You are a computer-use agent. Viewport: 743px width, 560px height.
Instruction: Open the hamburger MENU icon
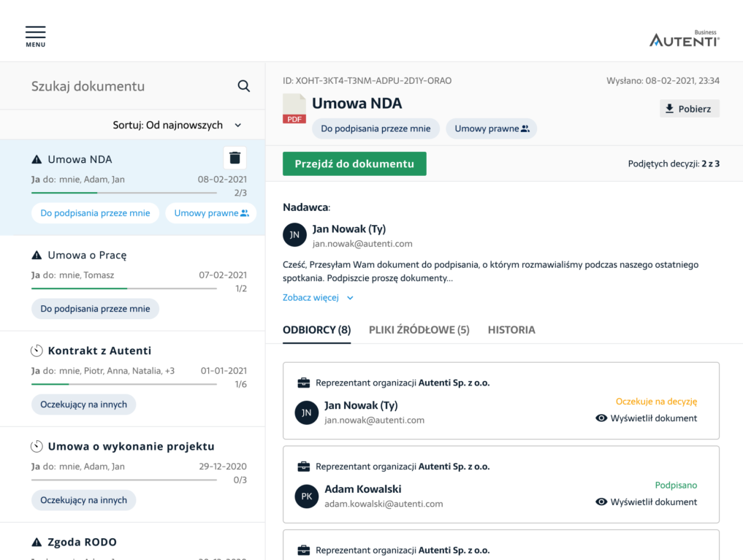[35, 35]
